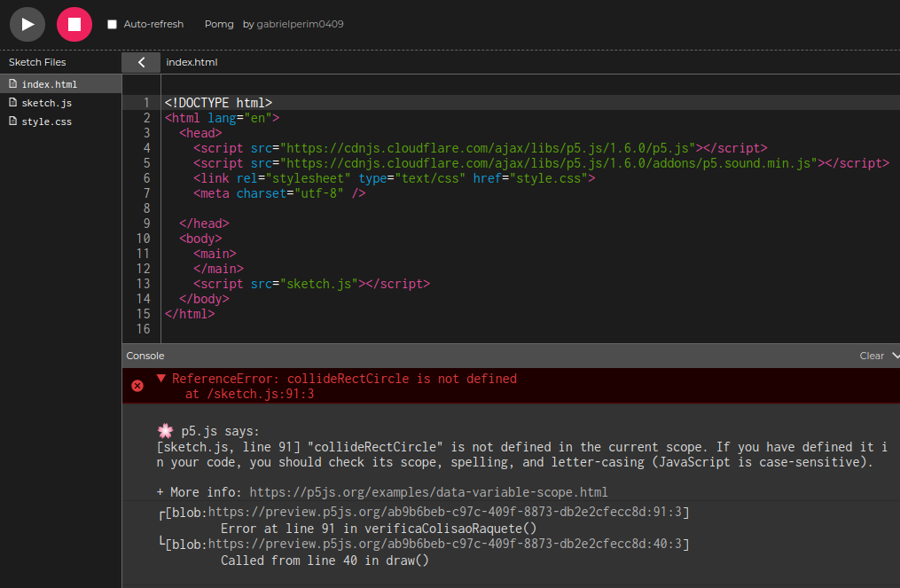
Task: Open the blob link ending in 91:3
Action: coord(445,512)
